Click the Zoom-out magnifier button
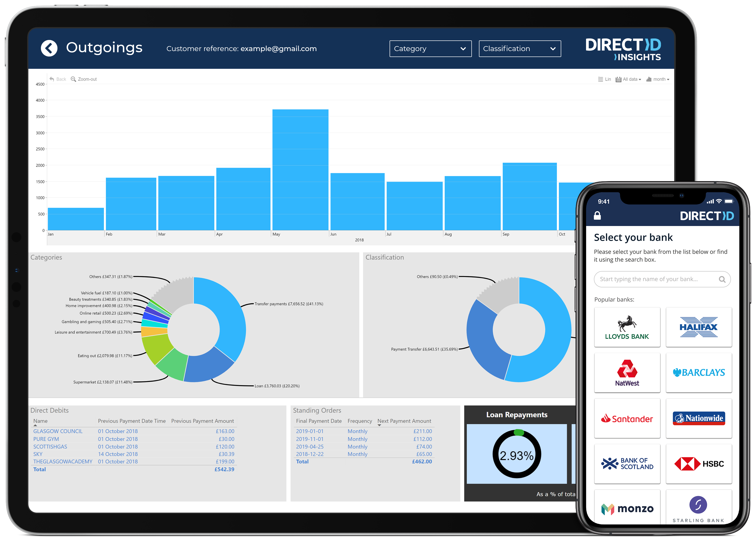 (84, 79)
